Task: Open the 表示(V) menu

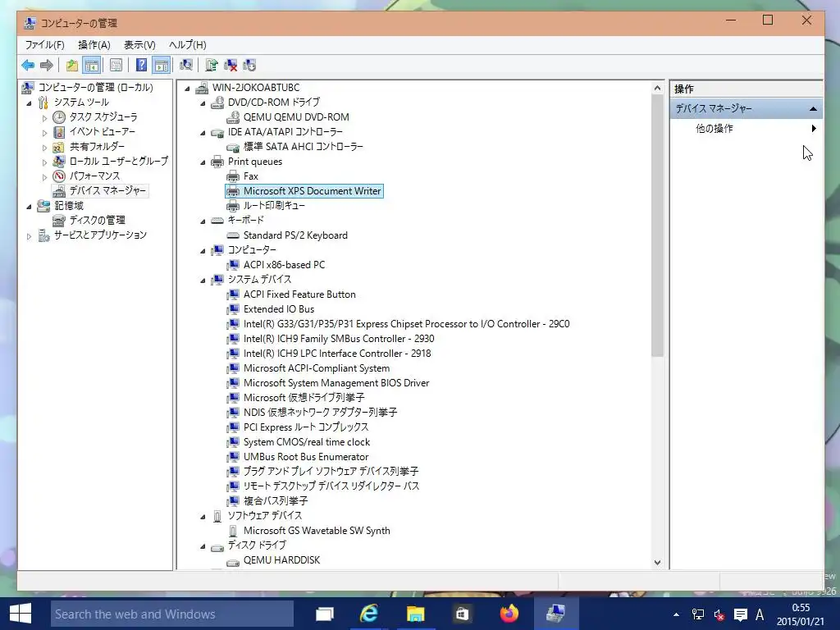Action: (139, 45)
